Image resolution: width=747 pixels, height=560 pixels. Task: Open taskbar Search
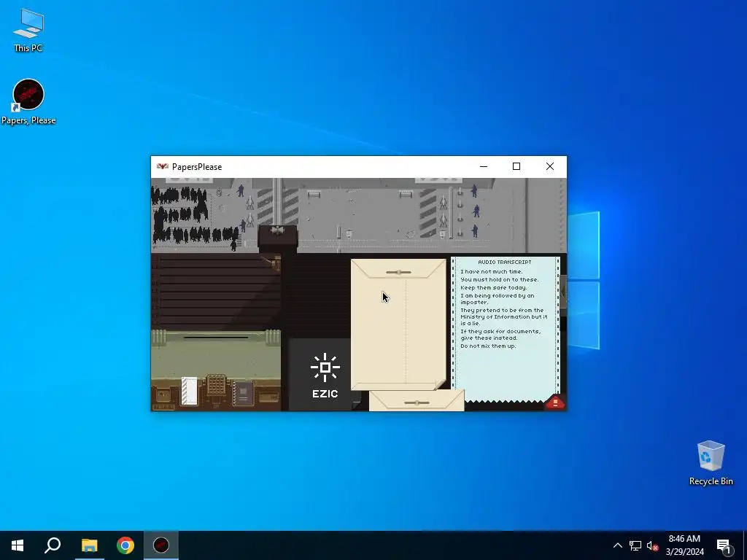[53, 545]
